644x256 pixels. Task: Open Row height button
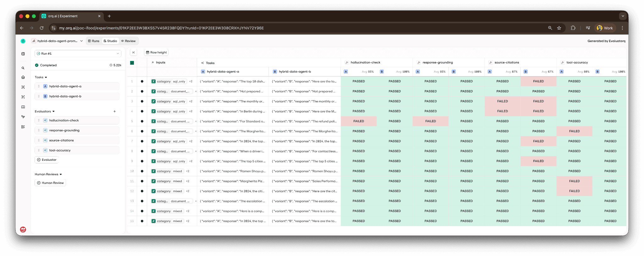[156, 52]
